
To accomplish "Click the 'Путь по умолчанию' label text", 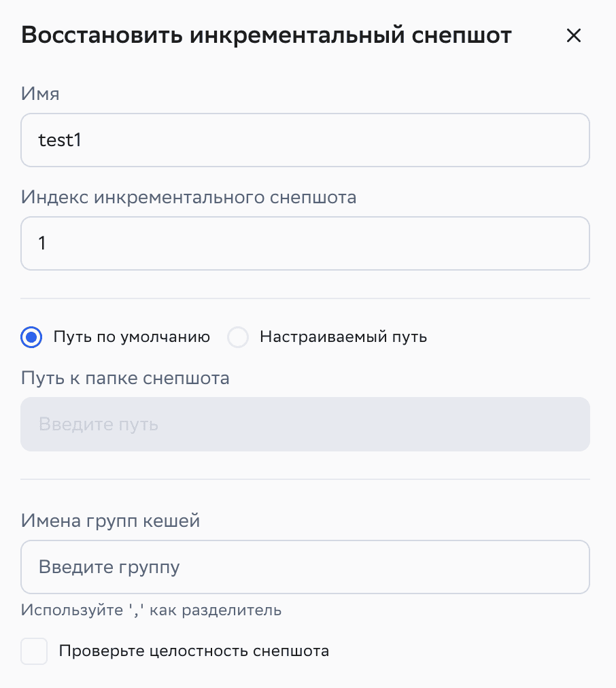I will [x=131, y=337].
